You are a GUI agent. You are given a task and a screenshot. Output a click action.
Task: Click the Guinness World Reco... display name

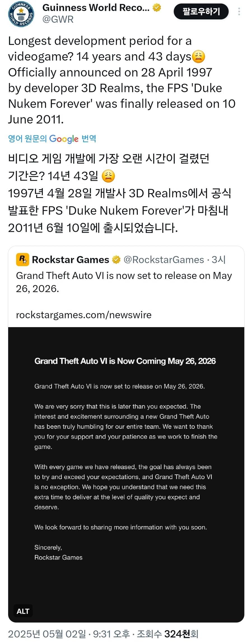pyautogui.click(x=96, y=8)
